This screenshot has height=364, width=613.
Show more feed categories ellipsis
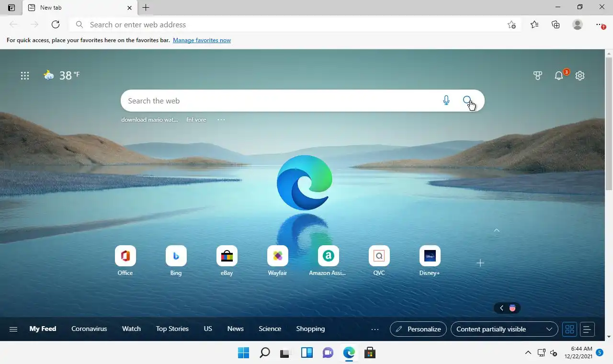coord(375,329)
